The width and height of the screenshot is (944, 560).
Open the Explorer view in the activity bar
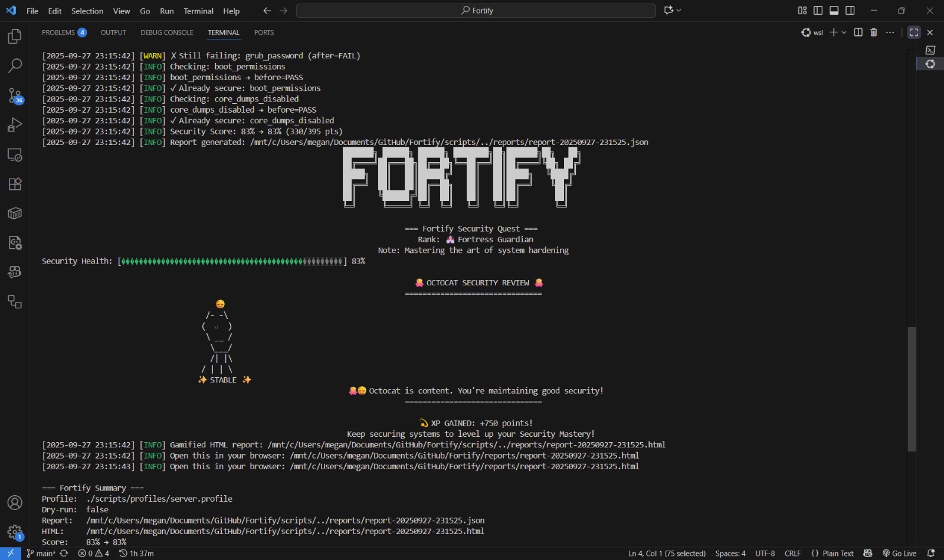pos(15,37)
